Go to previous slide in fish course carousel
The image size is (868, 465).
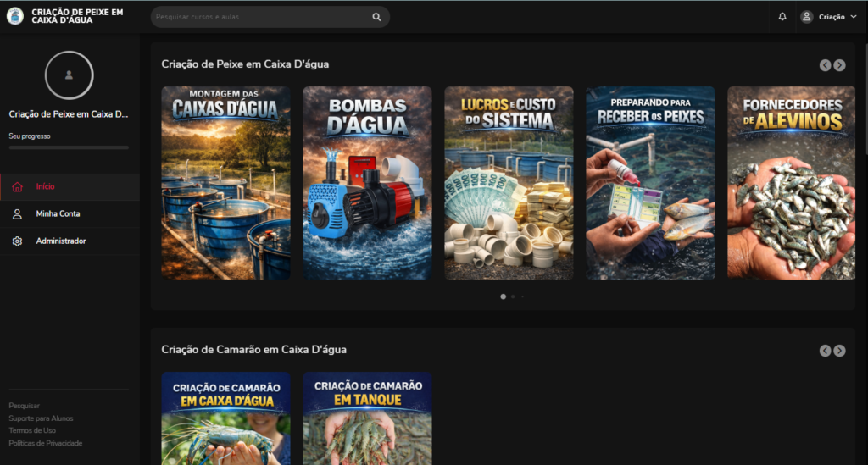[825, 65]
